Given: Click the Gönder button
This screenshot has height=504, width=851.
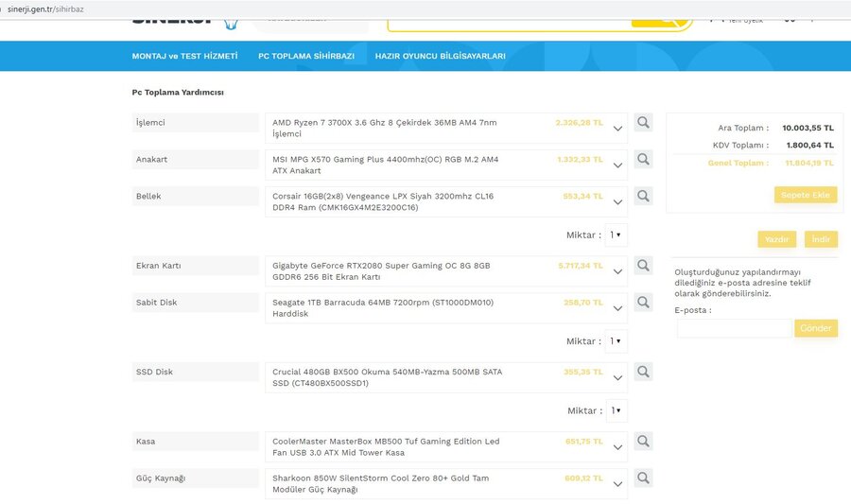Looking at the screenshot, I should [x=816, y=328].
